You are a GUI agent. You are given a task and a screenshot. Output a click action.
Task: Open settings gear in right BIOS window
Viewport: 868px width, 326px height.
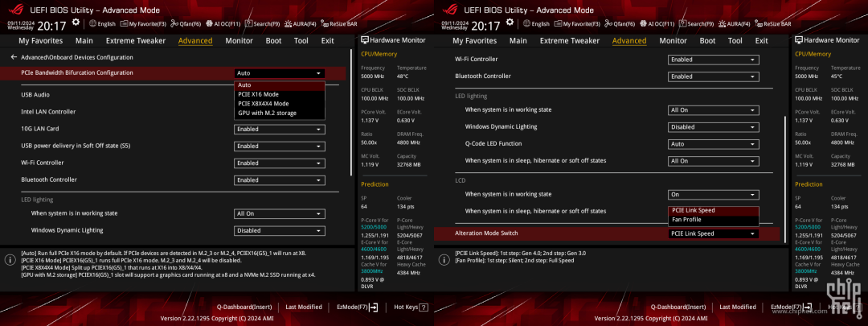point(510,23)
